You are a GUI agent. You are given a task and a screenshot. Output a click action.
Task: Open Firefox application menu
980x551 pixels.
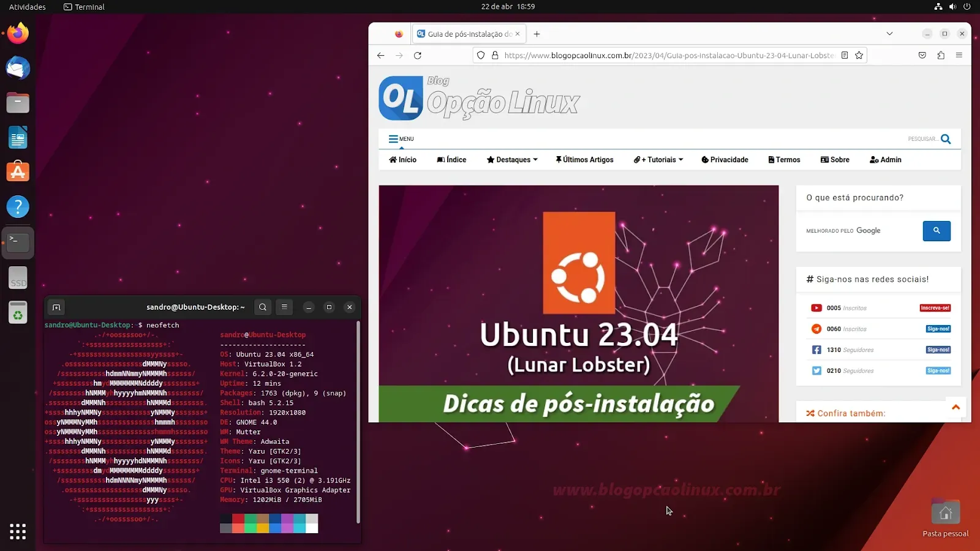(959, 55)
